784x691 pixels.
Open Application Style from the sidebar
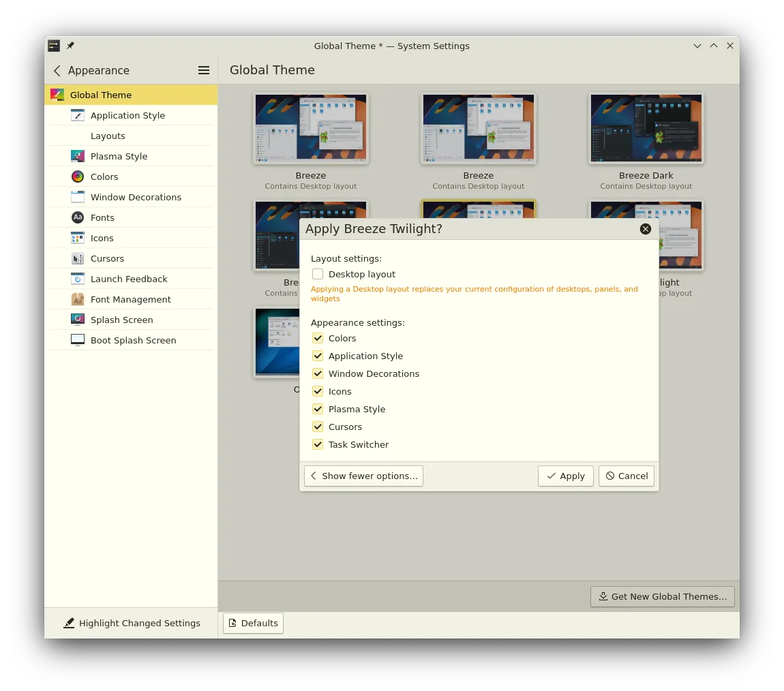[x=77, y=115]
